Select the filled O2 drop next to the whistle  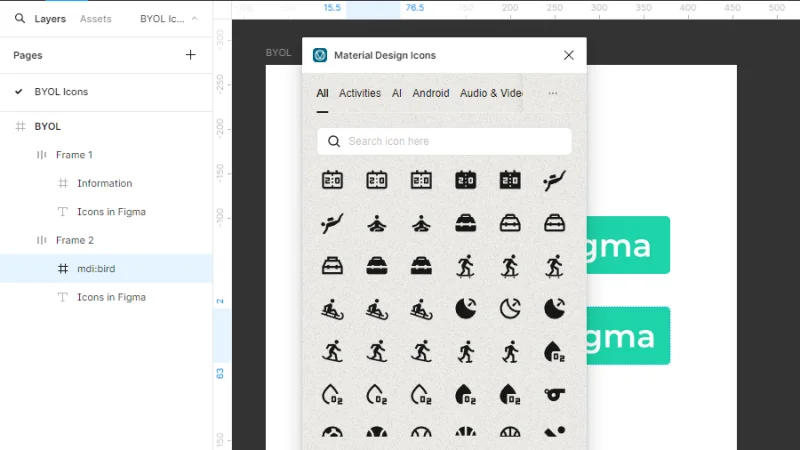[x=510, y=394]
